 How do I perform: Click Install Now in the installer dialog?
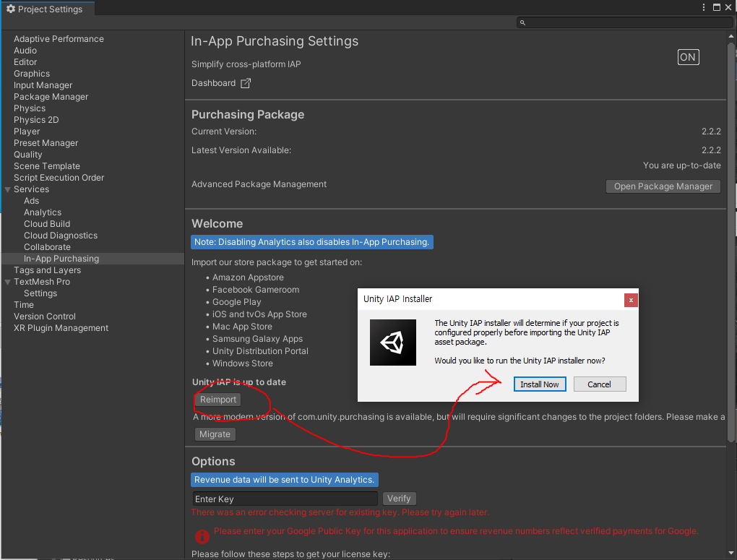pyautogui.click(x=540, y=384)
